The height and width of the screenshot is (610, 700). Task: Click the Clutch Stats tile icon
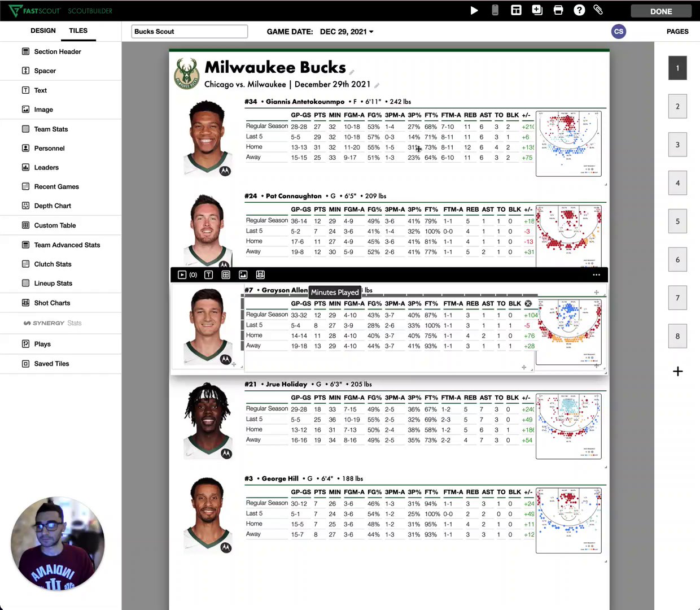coord(25,264)
